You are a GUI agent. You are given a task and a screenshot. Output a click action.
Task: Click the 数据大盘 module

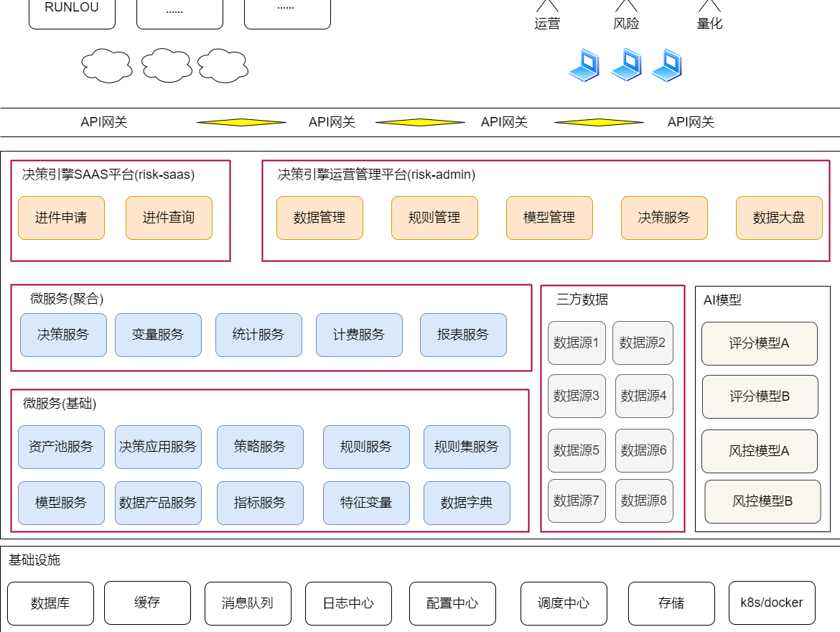(x=779, y=218)
